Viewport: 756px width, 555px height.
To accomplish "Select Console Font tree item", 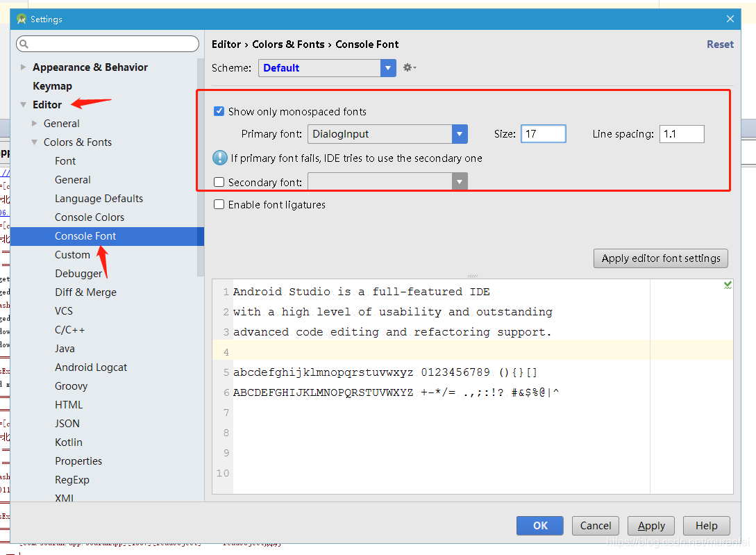I will point(107,236).
